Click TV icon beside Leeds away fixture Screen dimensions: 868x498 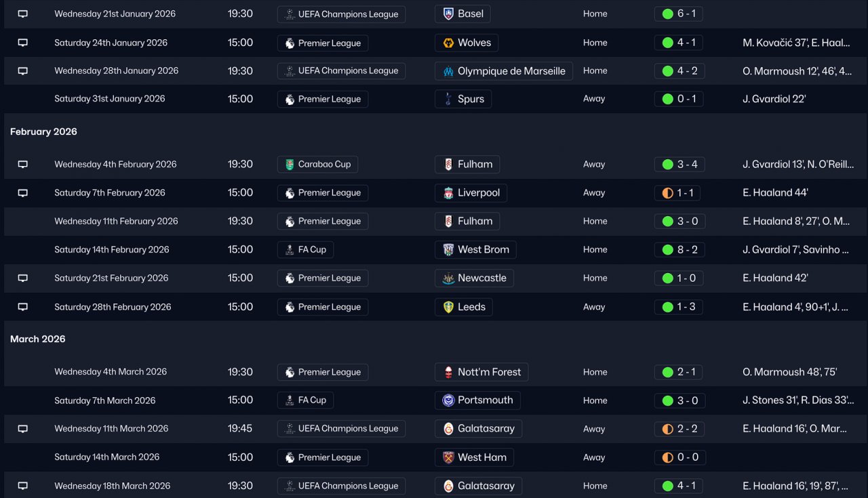point(22,307)
